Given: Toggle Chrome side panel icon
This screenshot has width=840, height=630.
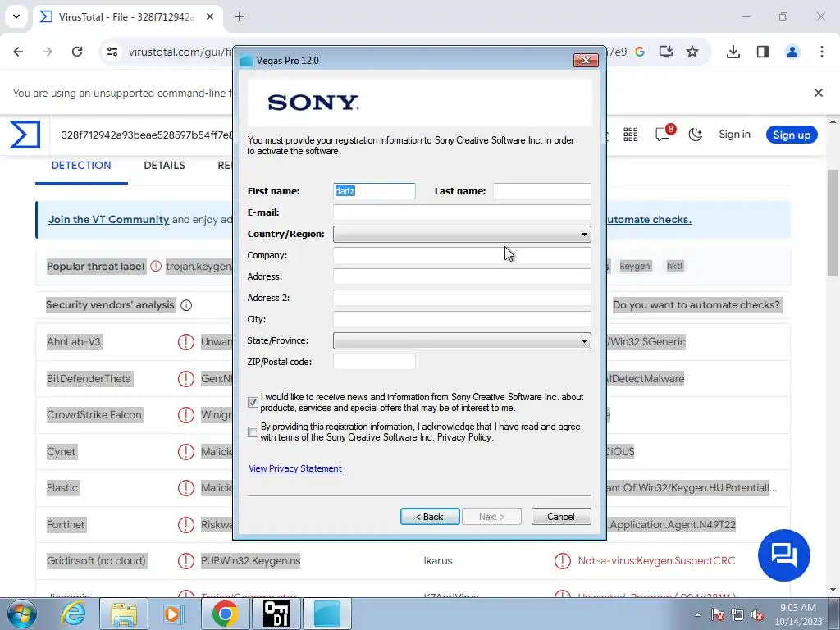Looking at the screenshot, I should pyautogui.click(x=763, y=52).
